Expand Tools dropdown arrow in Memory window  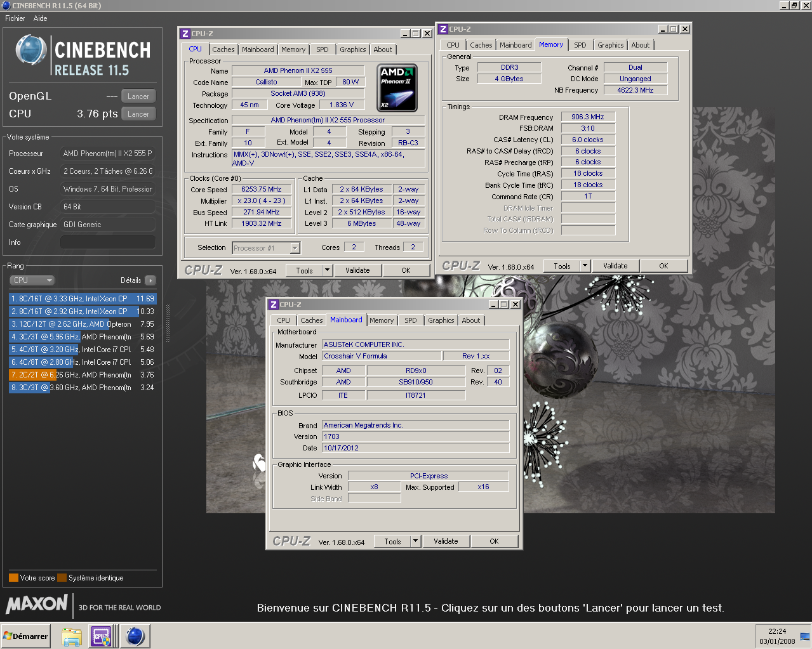click(585, 266)
